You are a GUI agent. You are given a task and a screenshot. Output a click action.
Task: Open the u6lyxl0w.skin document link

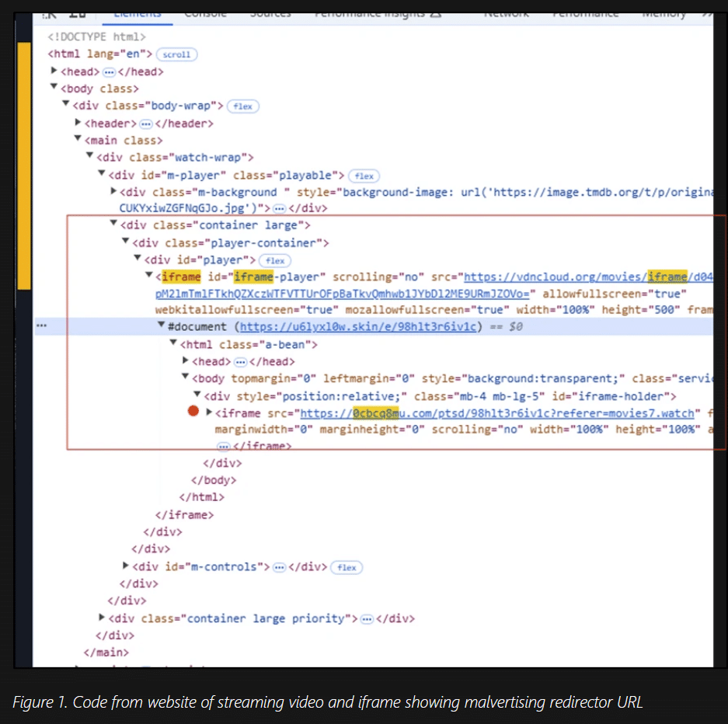point(358,327)
